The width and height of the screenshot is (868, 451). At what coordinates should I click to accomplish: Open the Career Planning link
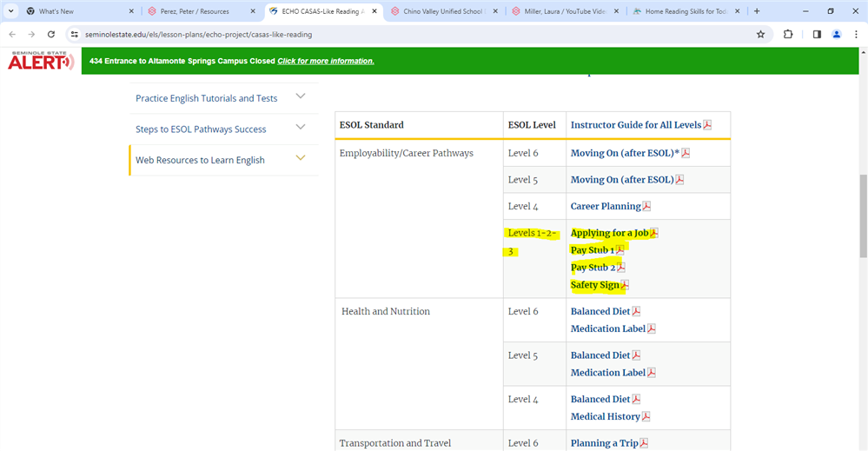(x=606, y=206)
